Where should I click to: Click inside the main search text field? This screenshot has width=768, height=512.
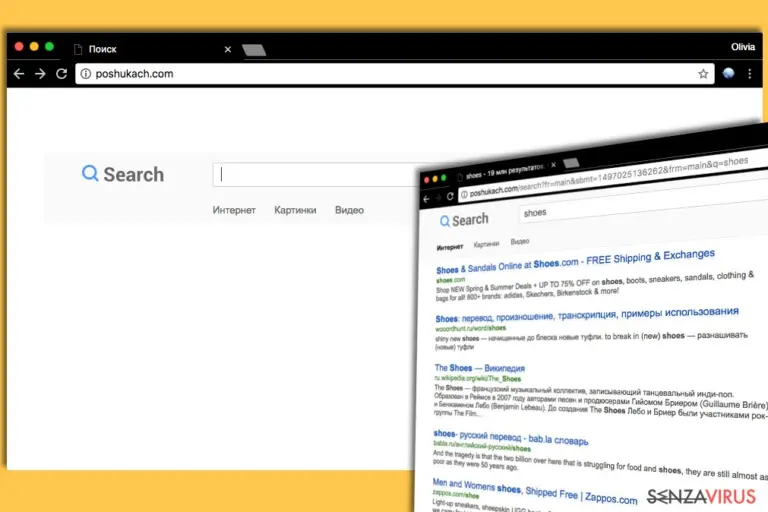(316, 174)
